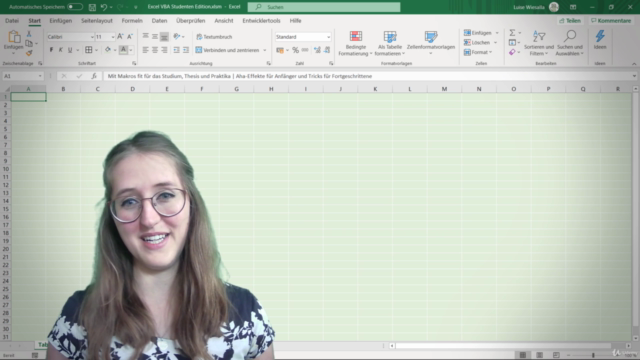This screenshot has height=360, width=640.
Task: Align text left icon
Action: pyautogui.click(x=145, y=50)
